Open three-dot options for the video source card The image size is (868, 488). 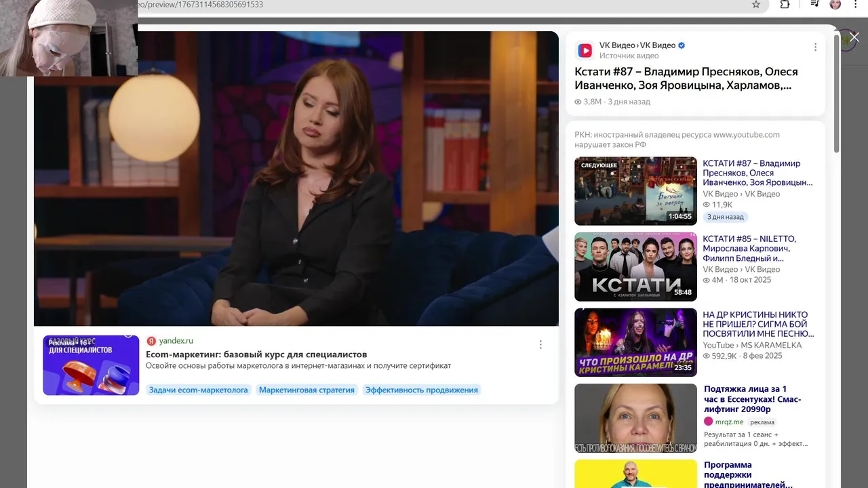(815, 47)
